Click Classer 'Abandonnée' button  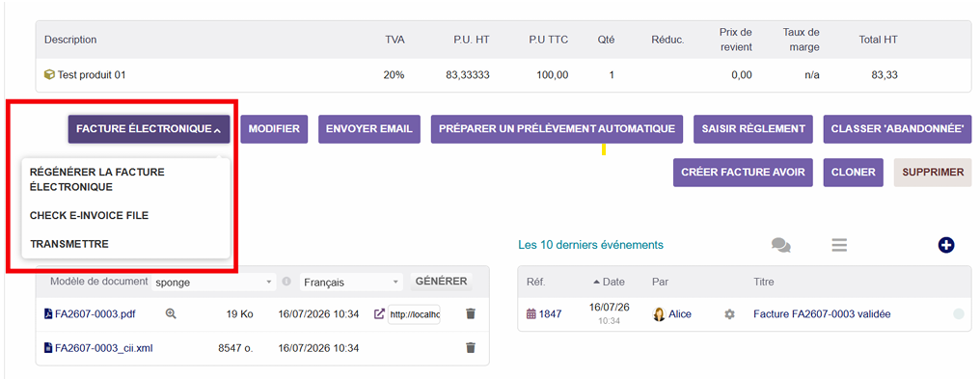[897, 129]
